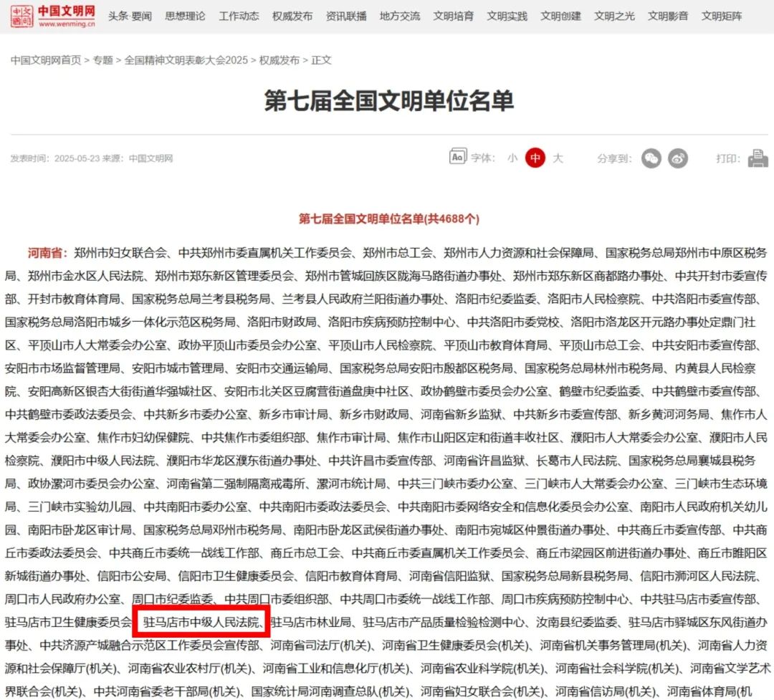Screen dimensions: 774x700
Task: Go to 中国文明网首页 breadcrumb link
Action: (x=46, y=60)
